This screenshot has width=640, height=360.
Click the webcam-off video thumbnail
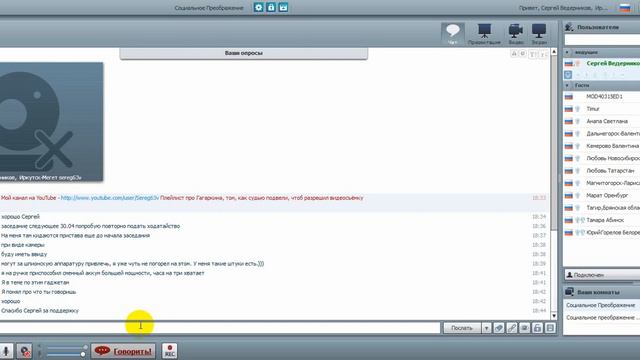[x=51, y=122]
